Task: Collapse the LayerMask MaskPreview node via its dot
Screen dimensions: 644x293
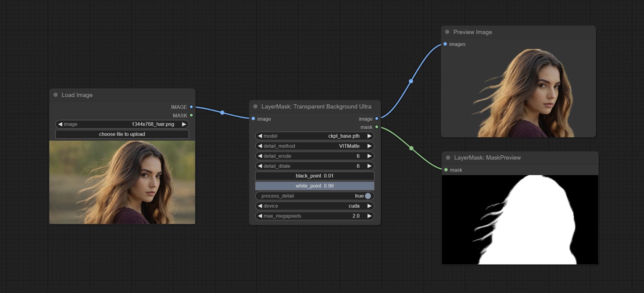Action: point(448,157)
